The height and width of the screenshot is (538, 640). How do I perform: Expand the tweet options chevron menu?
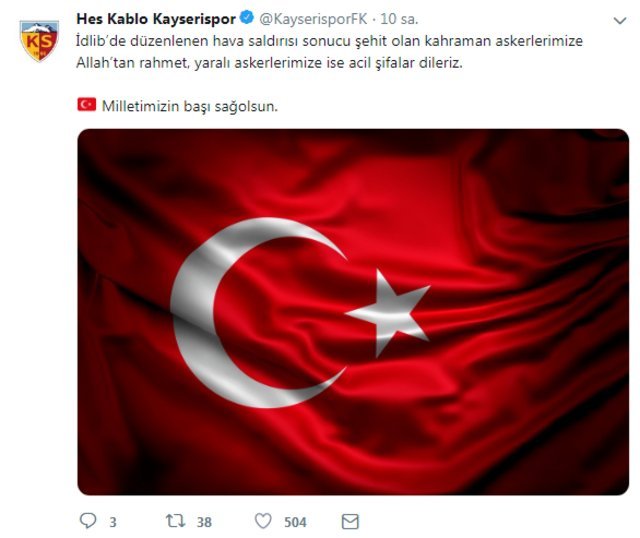pos(620,20)
